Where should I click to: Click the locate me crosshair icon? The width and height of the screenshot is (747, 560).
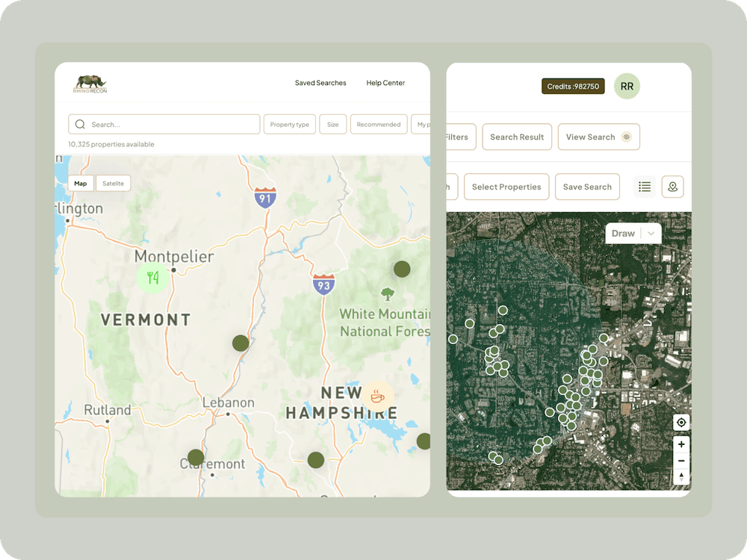coord(681,423)
